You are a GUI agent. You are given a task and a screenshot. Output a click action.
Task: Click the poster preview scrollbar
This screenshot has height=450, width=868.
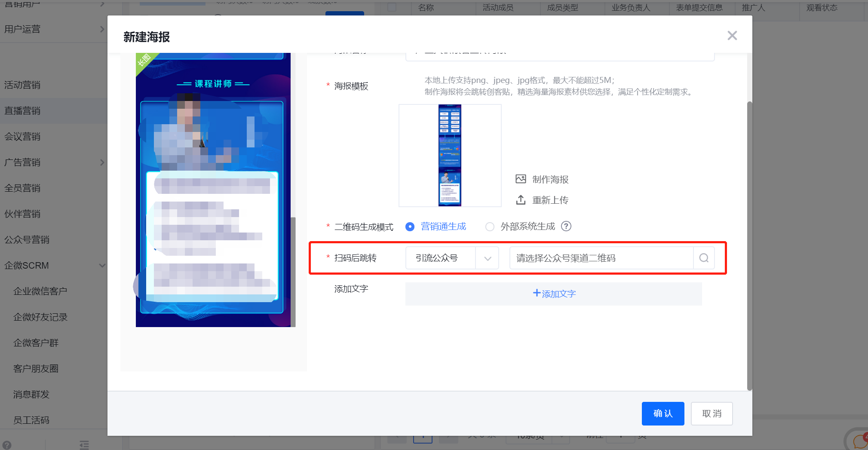293,272
